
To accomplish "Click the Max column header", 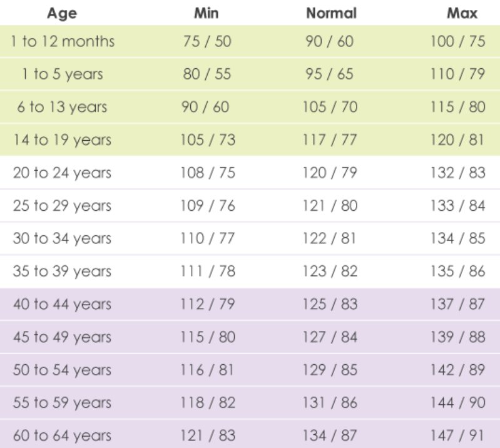I will coord(462,13).
